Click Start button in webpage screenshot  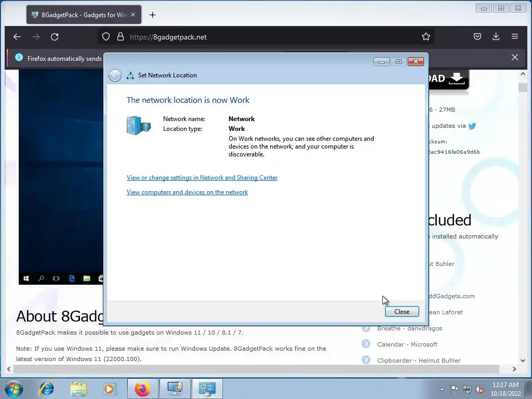pos(26,278)
